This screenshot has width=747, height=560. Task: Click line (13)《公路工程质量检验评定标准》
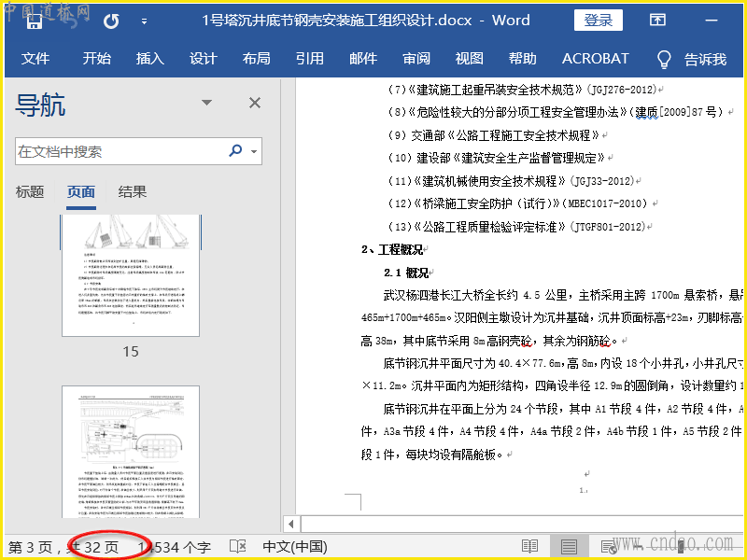click(517, 227)
